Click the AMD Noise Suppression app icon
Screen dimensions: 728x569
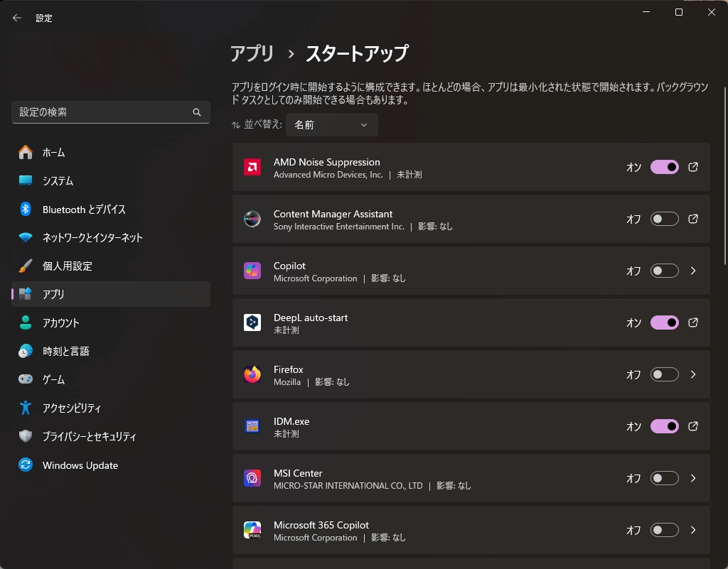(x=252, y=168)
